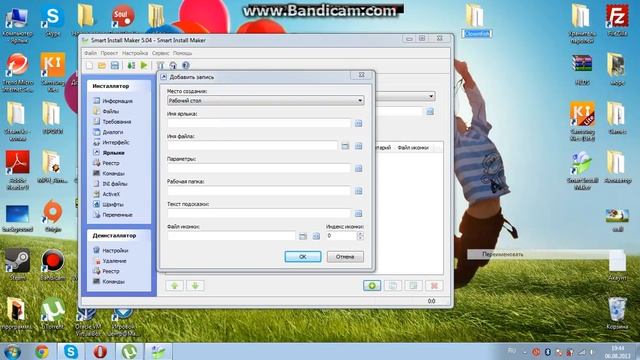The width and height of the screenshot is (640, 360).
Task: Click the variable button beside Имя файла field
Action: point(358,146)
